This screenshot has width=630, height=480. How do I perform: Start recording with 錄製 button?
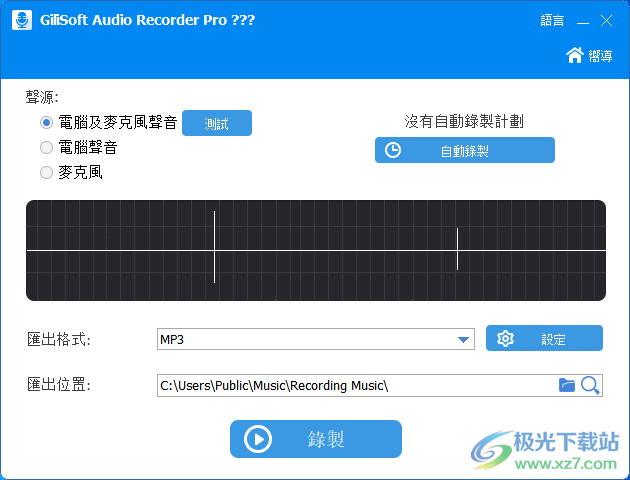[316, 439]
